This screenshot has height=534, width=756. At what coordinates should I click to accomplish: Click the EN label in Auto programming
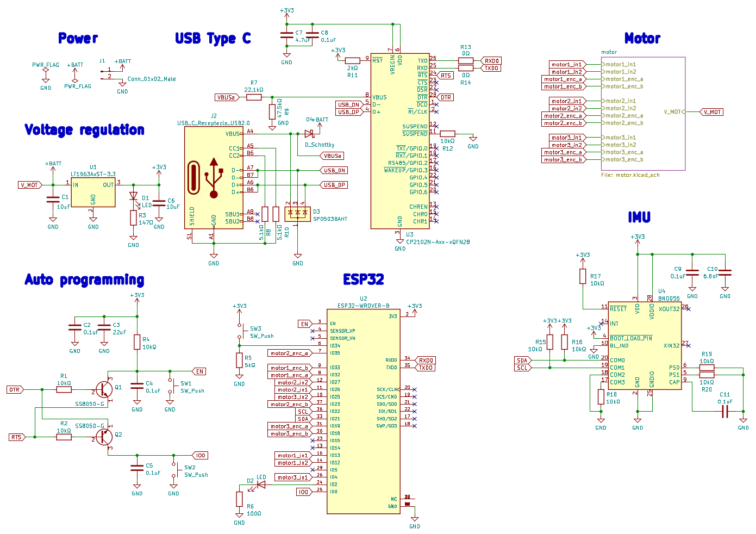coord(199,371)
